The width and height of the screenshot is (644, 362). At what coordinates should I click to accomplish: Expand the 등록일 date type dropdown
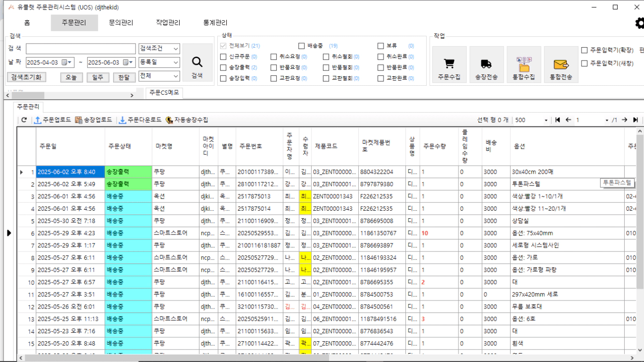159,62
